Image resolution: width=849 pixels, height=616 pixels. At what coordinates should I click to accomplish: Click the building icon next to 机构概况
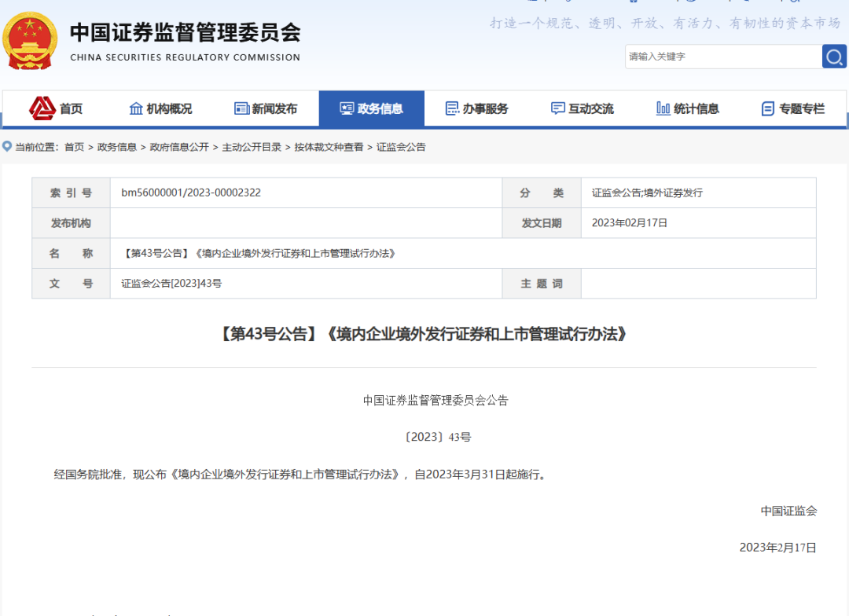point(136,108)
